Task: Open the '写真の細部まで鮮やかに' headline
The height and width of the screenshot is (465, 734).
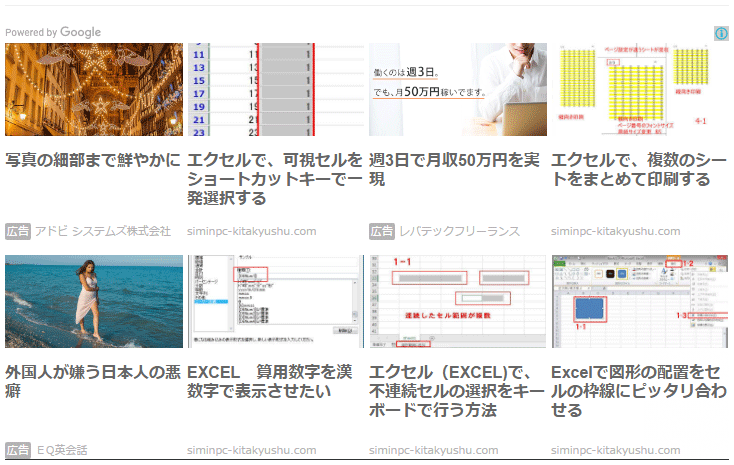Action: point(93,160)
